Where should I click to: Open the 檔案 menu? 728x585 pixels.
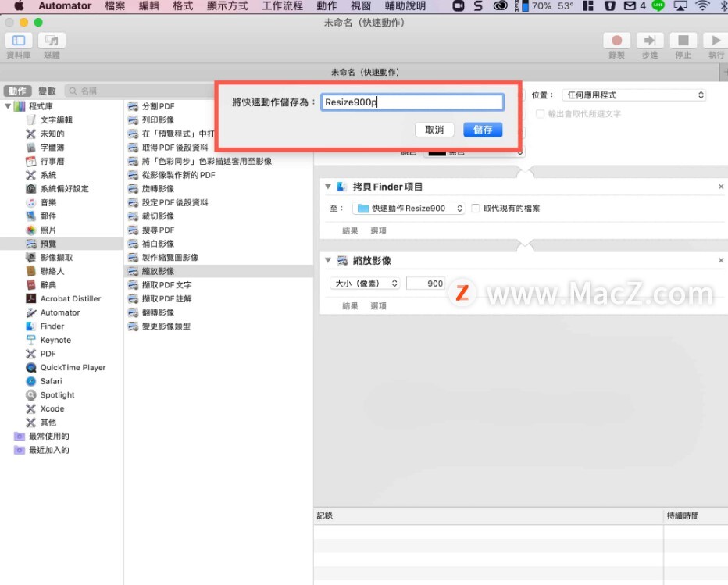115,6
